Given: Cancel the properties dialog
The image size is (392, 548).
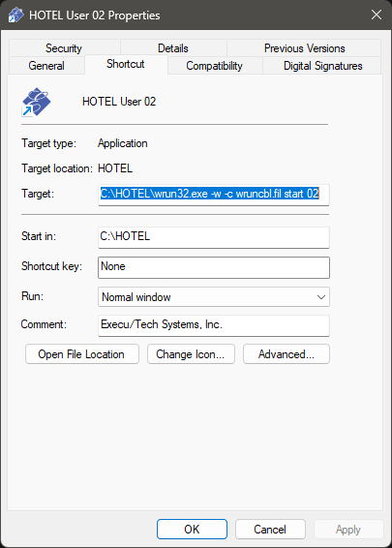Looking at the screenshot, I should click(270, 530).
